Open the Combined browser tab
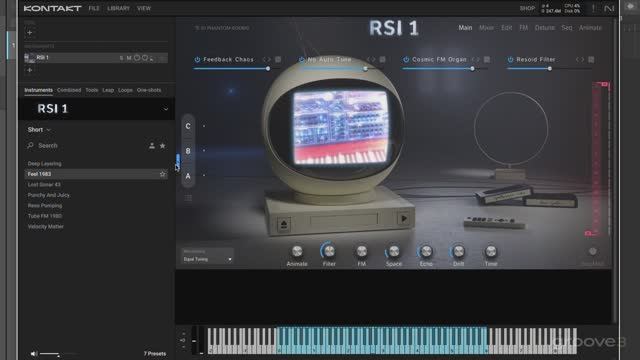This screenshot has height=360, width=640. click(x=69, y=90)
